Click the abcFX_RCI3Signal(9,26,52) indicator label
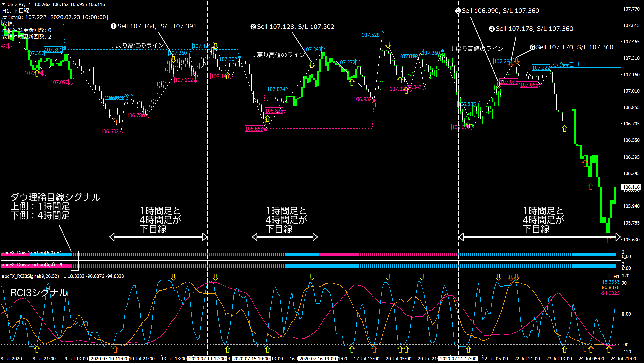The height and width of the screenshot is (363, 644). (x=30, y=276)
